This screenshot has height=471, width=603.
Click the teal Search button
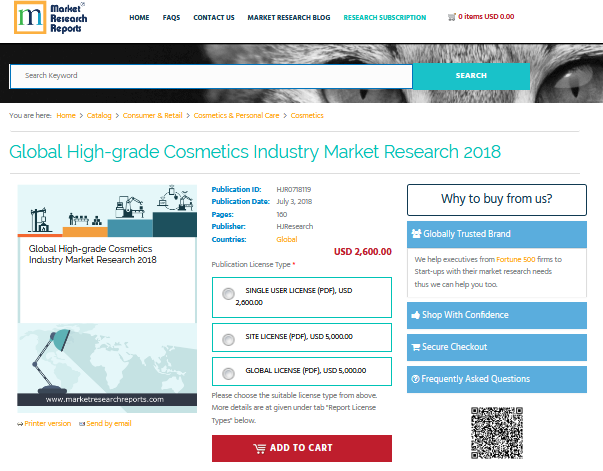coord(471,76)
